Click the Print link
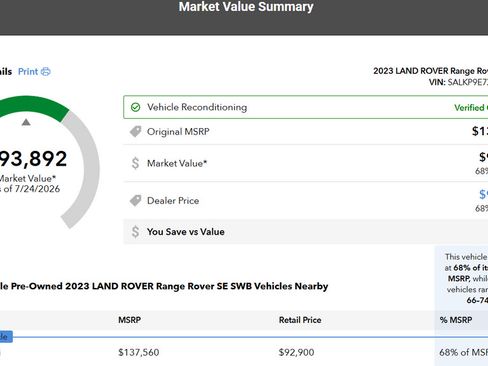Viewport: 488px width, 366px height. [x=28, y=72]
